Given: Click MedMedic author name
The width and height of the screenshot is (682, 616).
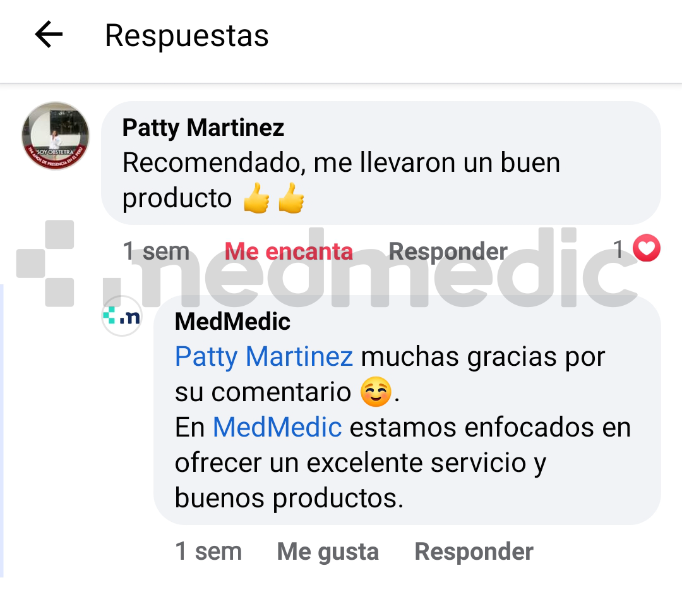Looking at the screenshot, I should coord(232,322).
